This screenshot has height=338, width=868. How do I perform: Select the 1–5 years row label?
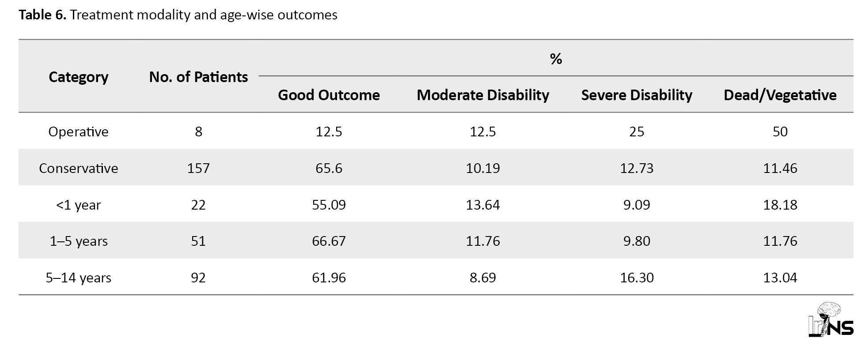pos(78,241)
